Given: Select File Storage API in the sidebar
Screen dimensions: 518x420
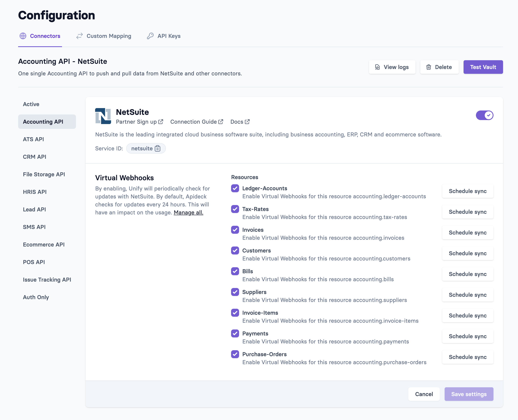Looking at the screenshot, I should point(47,174).
